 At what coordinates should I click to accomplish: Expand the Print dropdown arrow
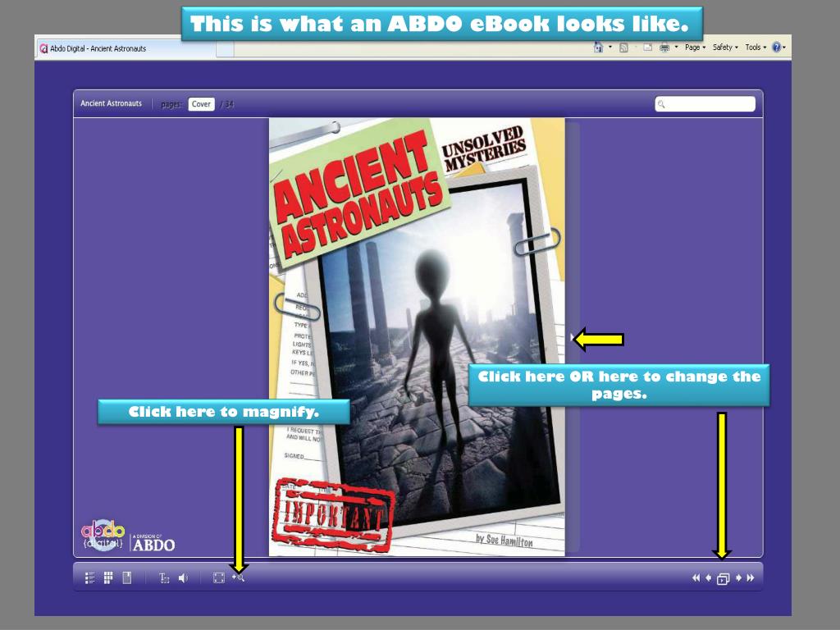click(x=676, y=47)
